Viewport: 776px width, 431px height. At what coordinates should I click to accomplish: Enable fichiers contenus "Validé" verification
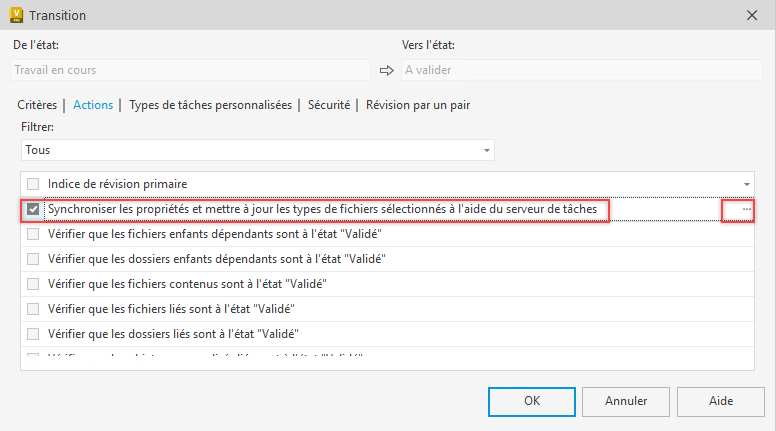pos(34,283)
